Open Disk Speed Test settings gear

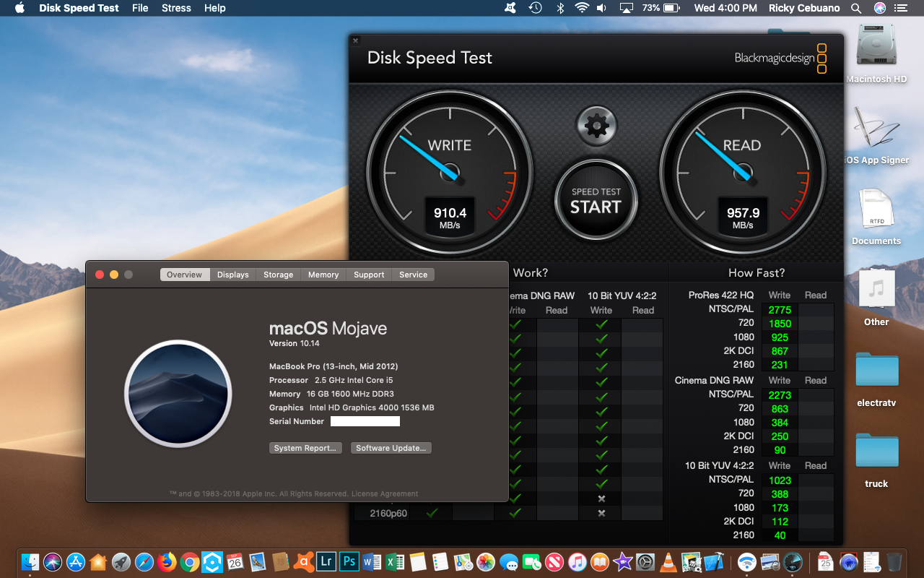(596, 126)
